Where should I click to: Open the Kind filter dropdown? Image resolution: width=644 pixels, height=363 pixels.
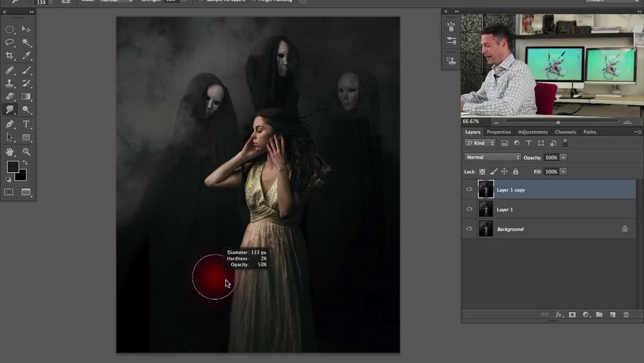click(480, 143)
